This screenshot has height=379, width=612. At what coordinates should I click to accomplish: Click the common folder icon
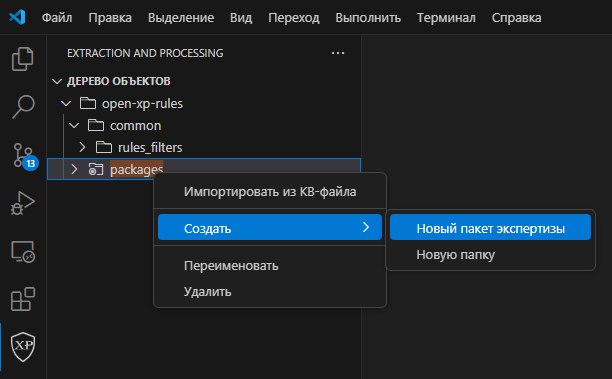click(x=96, y=125)
